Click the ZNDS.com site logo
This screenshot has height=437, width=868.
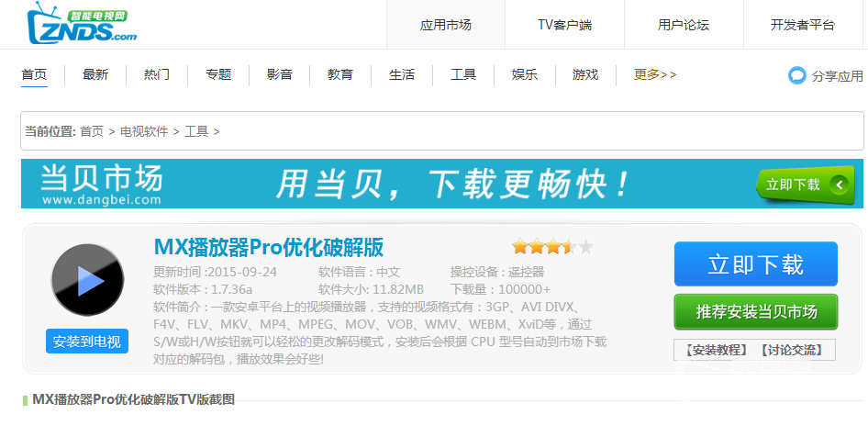[82, 23]
